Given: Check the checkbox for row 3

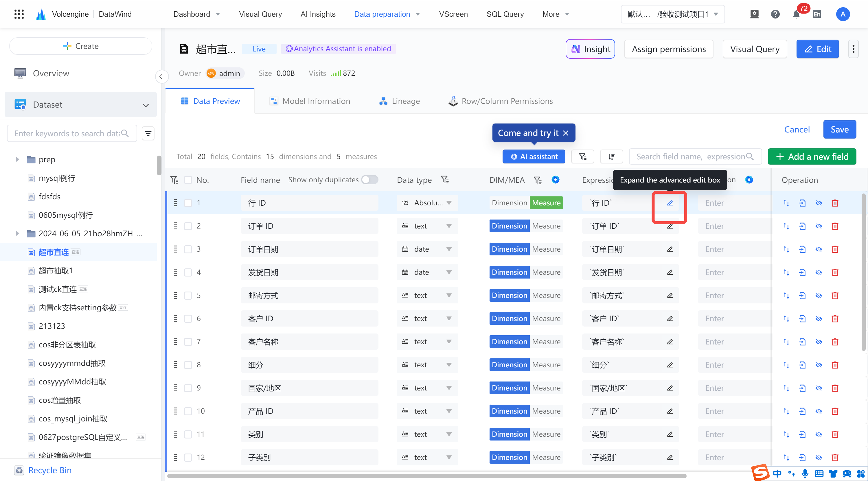Looking at the screenshot, I should click(x=188, y=249).
